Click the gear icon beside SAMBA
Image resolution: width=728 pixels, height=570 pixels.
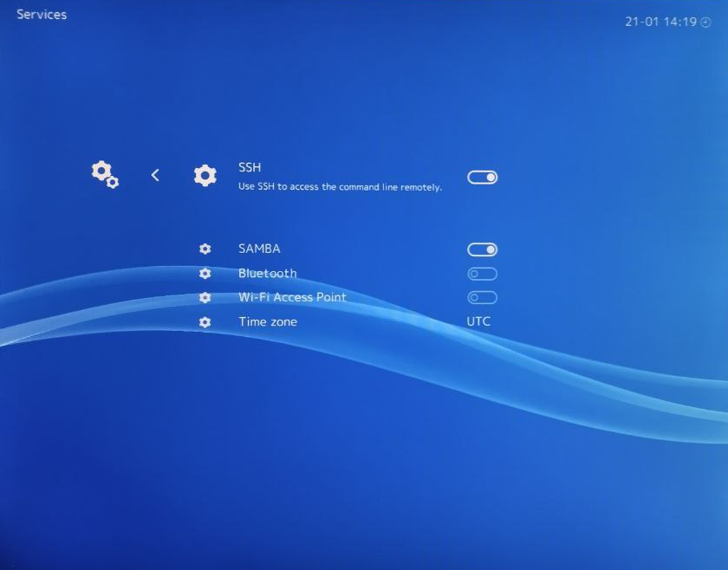click(x=205, y=249)
